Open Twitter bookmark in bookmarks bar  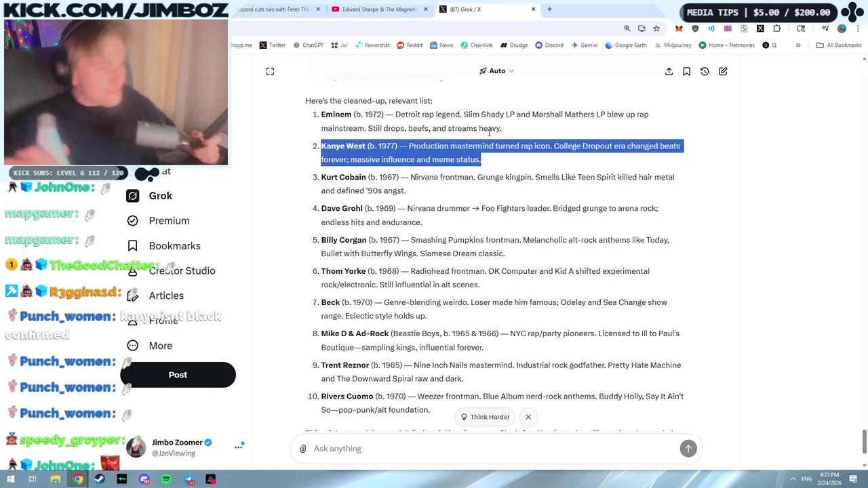(273, 45)
